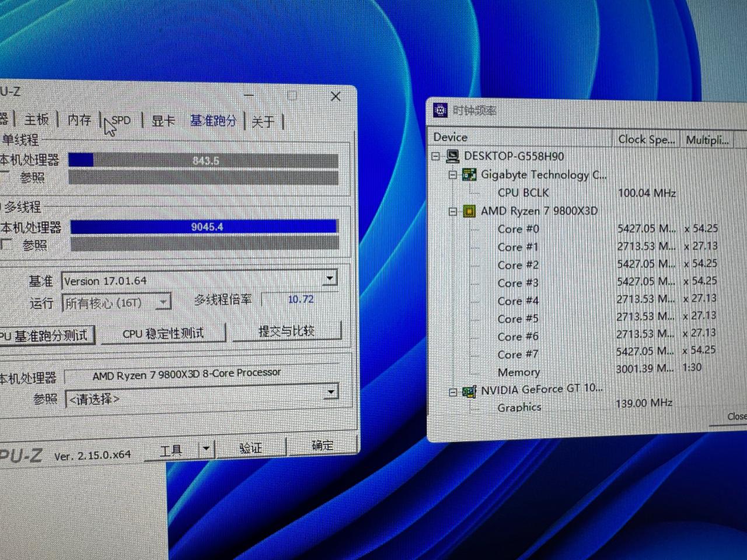Click the 1:30 memory multiplier value
The height and width of the screenshot is (560, 747).
click(692, 367)
